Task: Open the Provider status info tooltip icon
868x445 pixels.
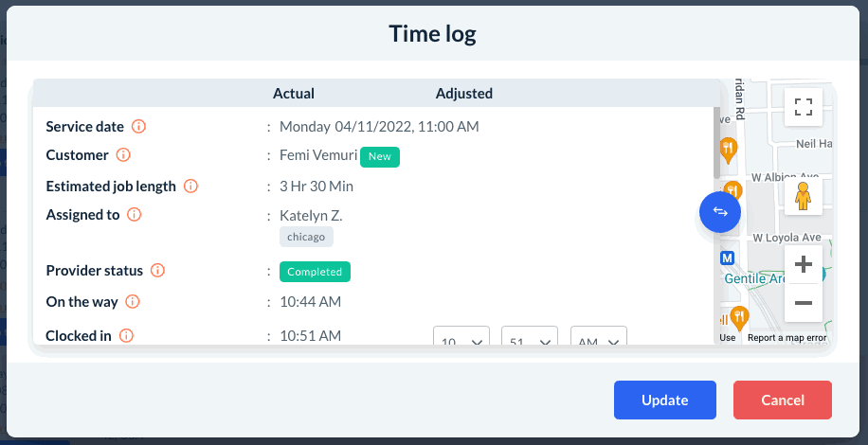Action: click(x=158, y=271)
